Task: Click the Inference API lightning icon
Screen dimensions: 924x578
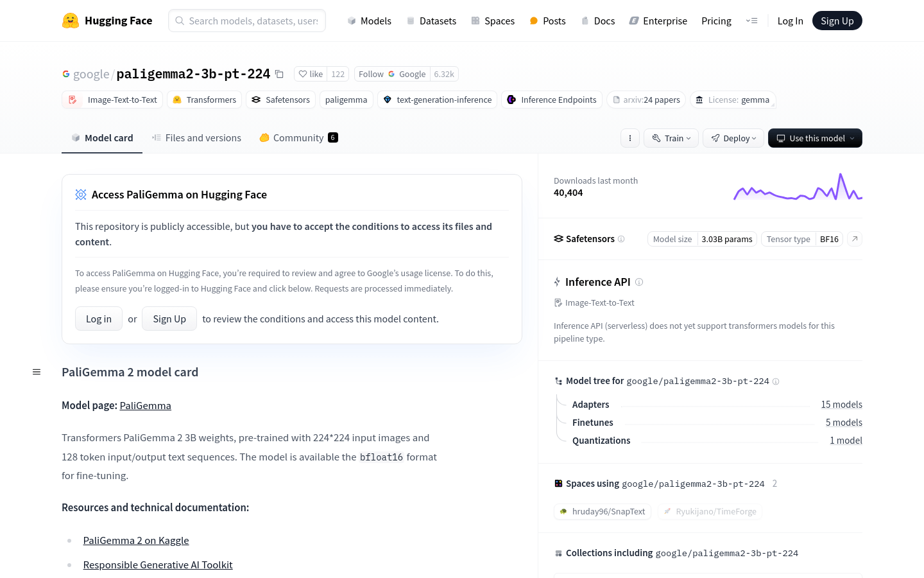Action: coord(558,282)
